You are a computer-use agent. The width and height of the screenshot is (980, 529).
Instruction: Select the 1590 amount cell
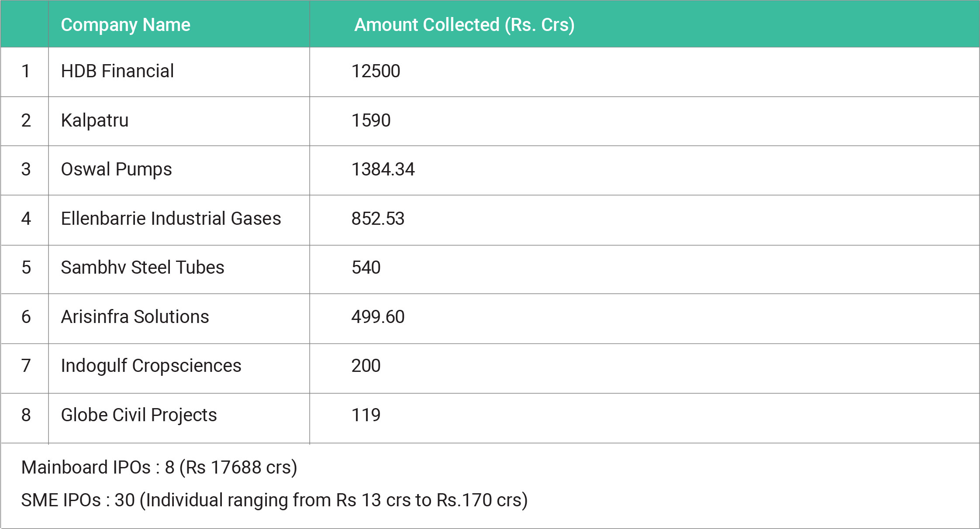[371, 120]
